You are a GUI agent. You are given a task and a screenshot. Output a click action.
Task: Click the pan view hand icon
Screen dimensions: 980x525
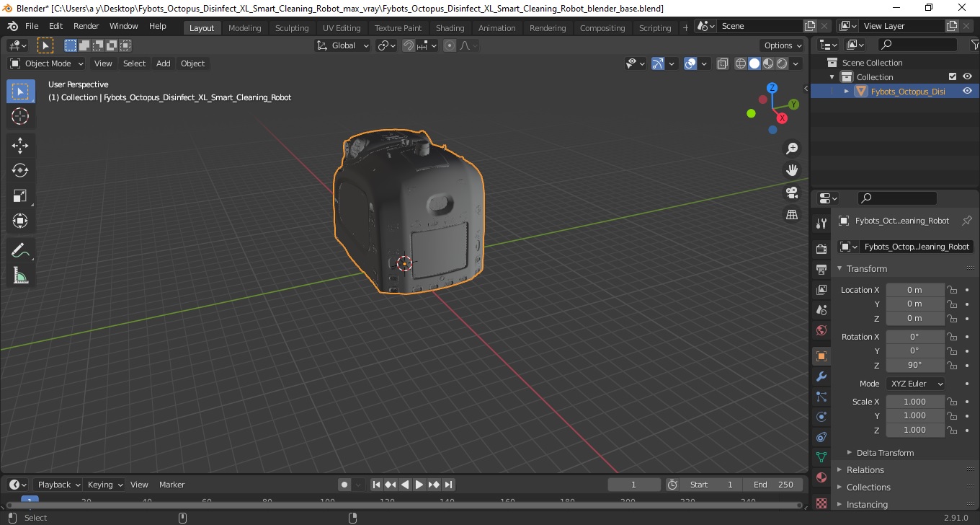(x=792, y=171)
